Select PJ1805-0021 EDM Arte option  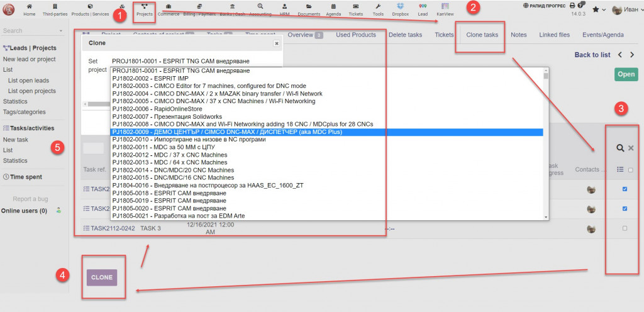tap(327, 216)
